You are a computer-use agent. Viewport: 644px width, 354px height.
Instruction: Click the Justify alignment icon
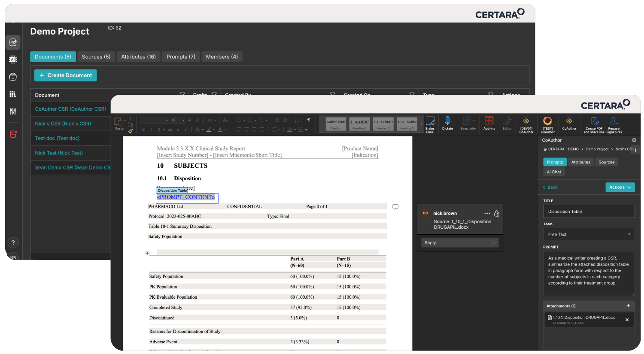(262, 130)
